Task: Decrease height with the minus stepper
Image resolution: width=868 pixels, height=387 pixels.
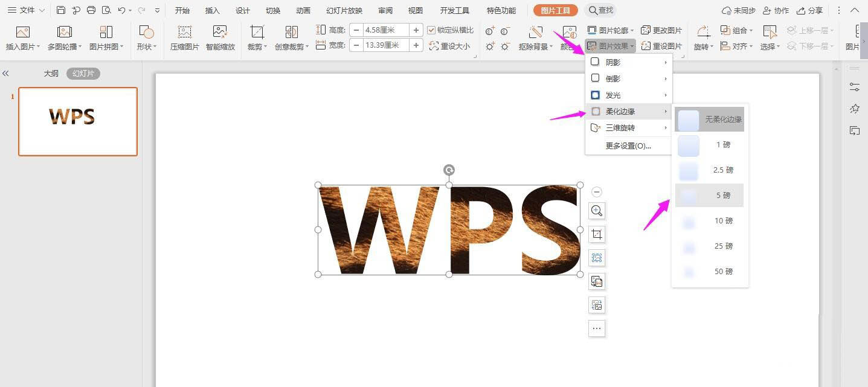Action: pyautogui.click(x=356, y=30)
